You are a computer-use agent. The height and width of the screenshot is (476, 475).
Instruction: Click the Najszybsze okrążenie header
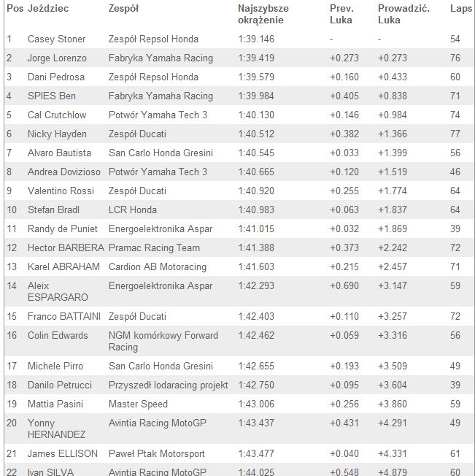click(x=263, y=15)
